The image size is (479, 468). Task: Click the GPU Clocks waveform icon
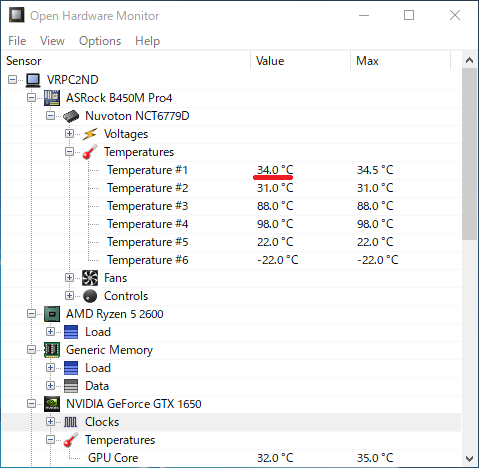[x=70, y=422]
